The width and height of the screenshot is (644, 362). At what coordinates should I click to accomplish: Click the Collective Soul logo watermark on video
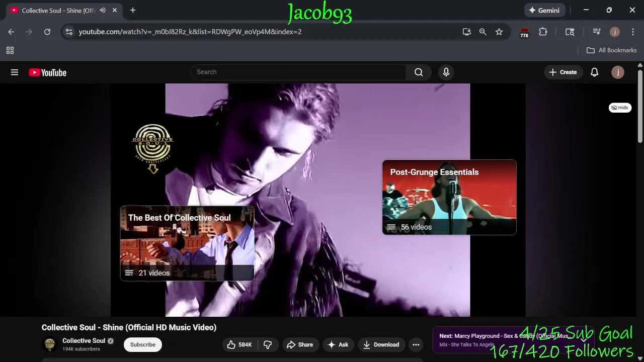pos(153,149)
